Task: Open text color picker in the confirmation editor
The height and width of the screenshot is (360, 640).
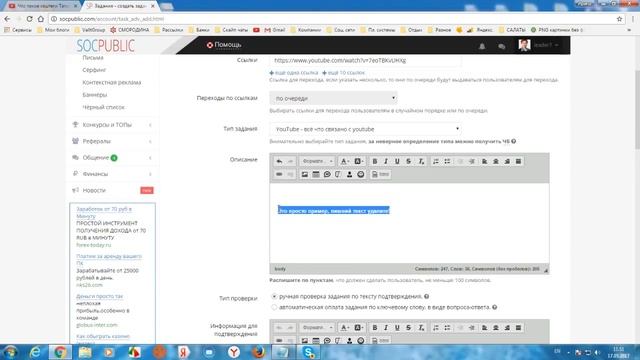Action: pyautogui.click(x=345, y=328)
